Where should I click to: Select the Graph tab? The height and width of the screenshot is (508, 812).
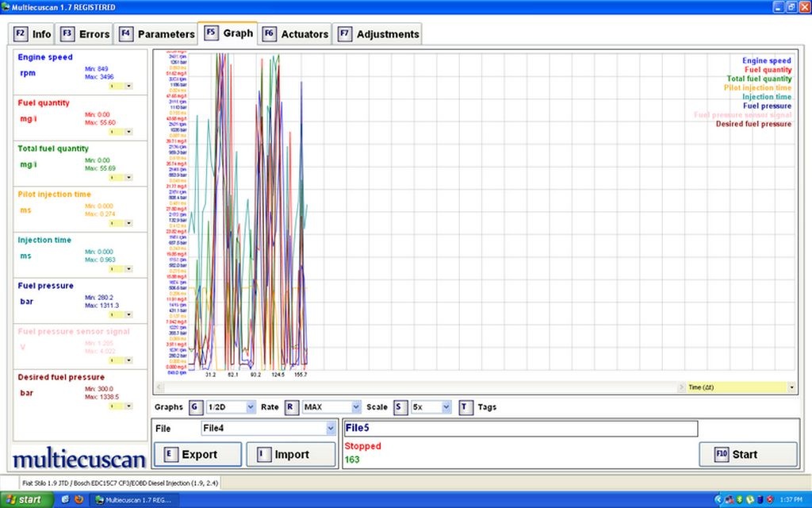click(x=228, y=33)
